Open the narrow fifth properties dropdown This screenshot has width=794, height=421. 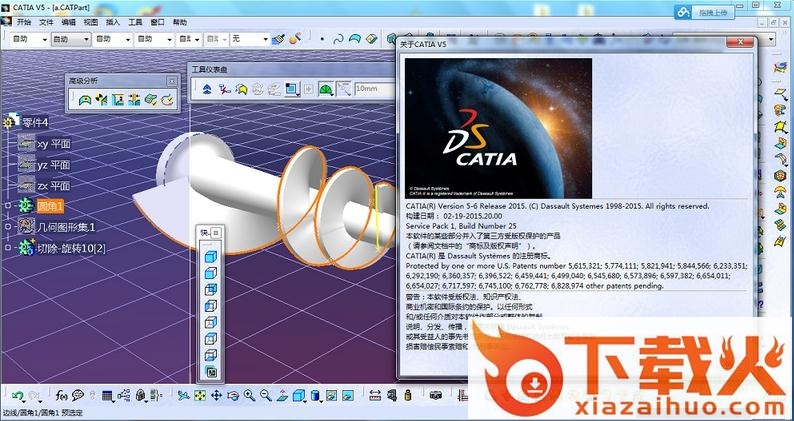[x=189, y=39]
